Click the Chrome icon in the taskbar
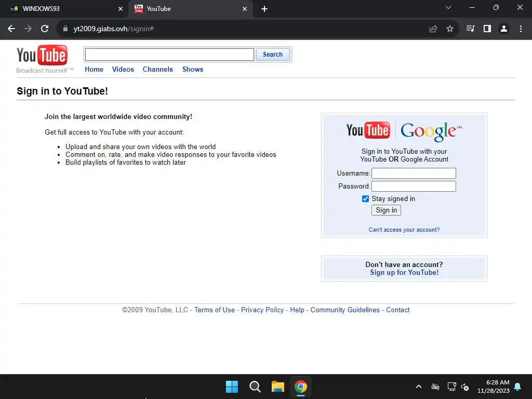 click(301, 387)
